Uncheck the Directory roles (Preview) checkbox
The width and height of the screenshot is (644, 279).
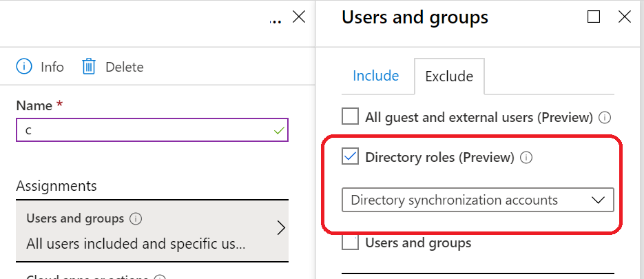[351, 157]
